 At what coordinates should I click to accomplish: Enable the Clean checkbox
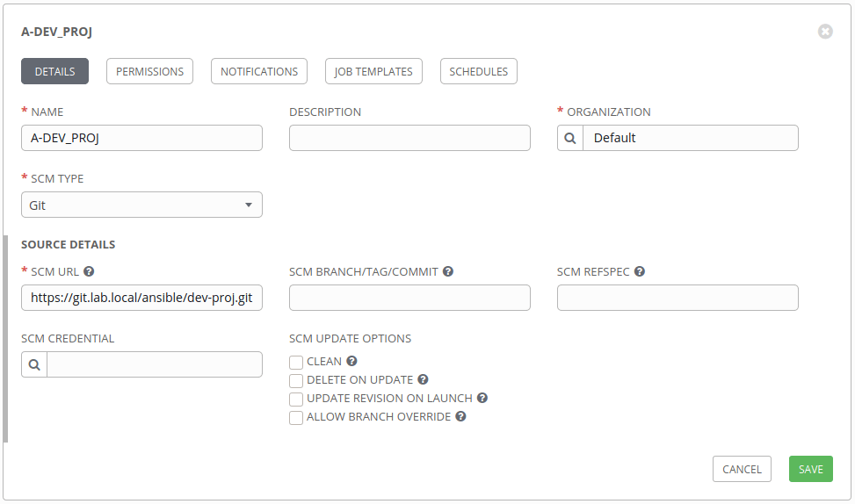point(296,362)
